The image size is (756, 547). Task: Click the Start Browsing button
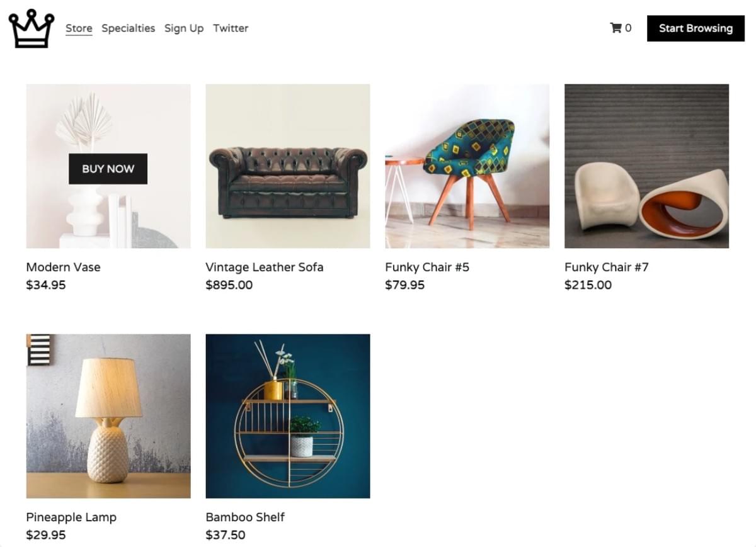tap(696, 28)
